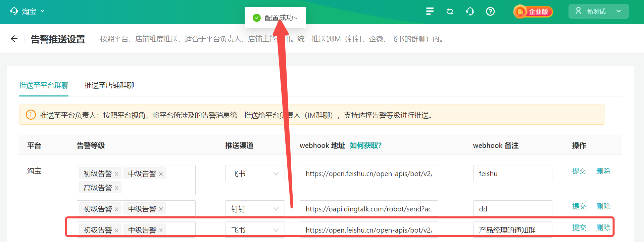Click the back arrow beside 告警推送设置
Image resolution: width=644 pixels, height=242 pixels.
pos(14,39)
